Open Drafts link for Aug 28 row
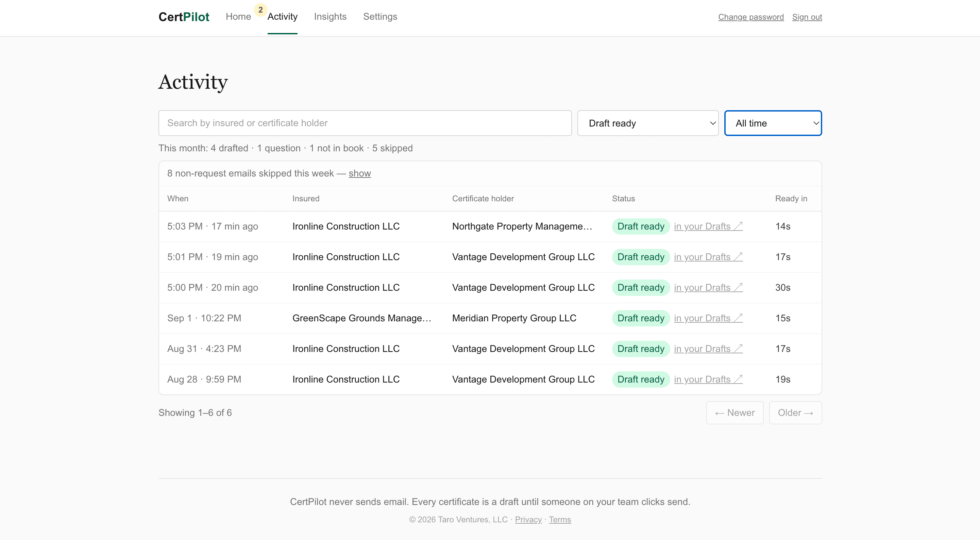Screen dimensions: 980x540 708,379
